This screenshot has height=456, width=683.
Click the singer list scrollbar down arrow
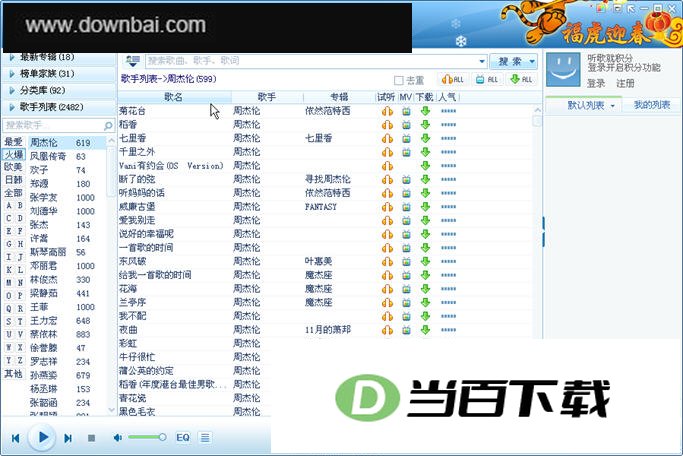pyautogui.click(x=111, y=410)
